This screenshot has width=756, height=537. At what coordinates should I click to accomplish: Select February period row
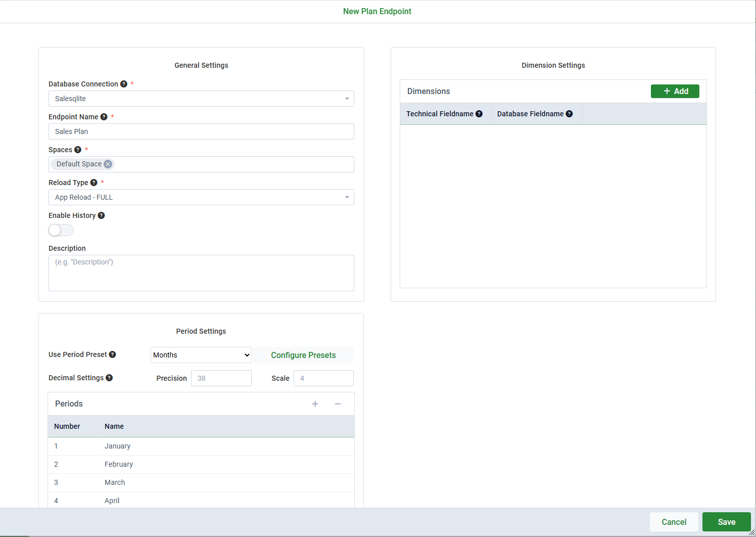(201, 464)
